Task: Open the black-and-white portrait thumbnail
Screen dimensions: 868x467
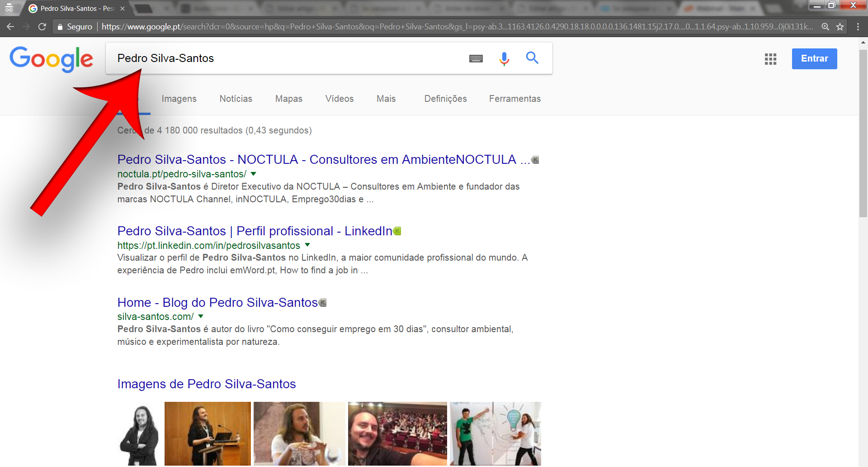Action: tap(139, 434)
